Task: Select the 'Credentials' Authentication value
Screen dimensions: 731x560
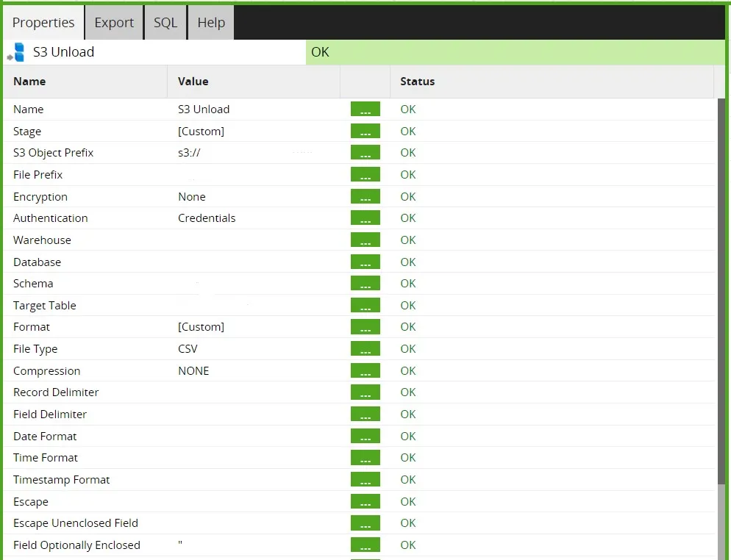Action: 207,218
